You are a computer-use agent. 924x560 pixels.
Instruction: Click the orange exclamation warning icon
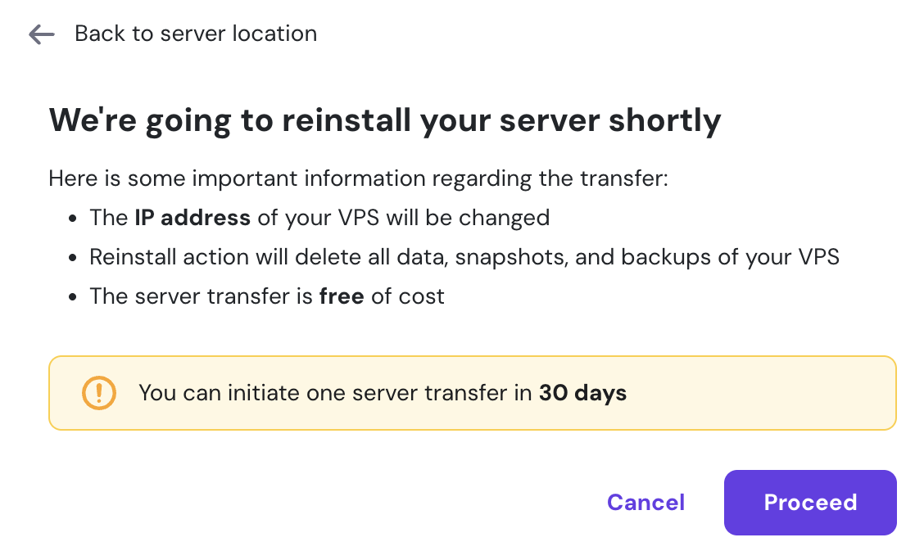[x=99, y=393]
